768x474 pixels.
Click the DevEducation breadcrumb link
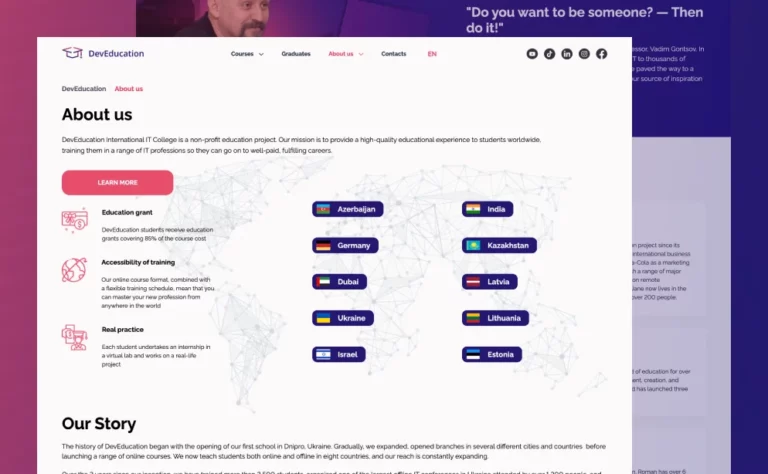(84, 89)
